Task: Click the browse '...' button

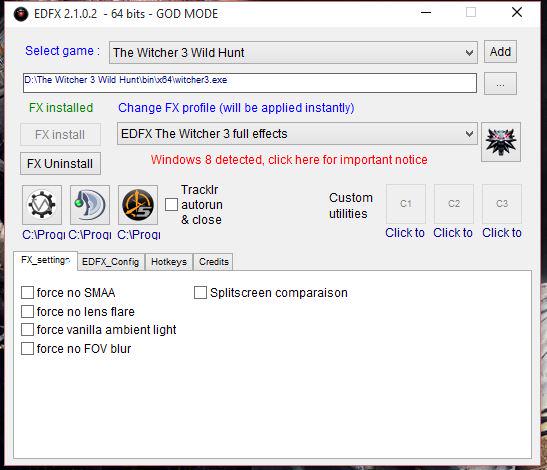Action: 500,84
